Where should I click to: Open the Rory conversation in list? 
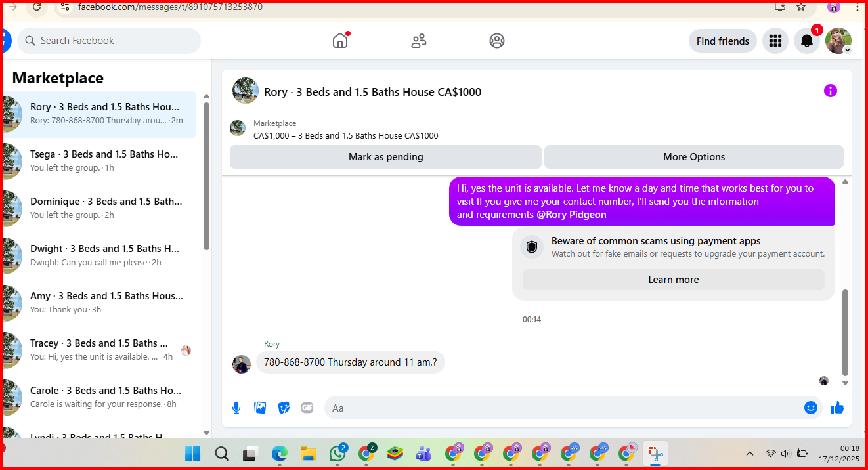100,114
